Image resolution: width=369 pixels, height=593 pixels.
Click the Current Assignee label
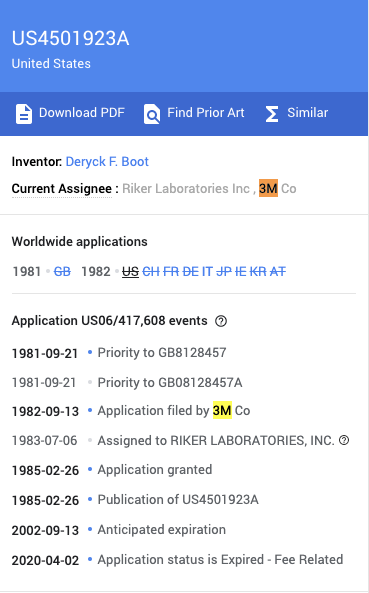(x=62, y=188)
